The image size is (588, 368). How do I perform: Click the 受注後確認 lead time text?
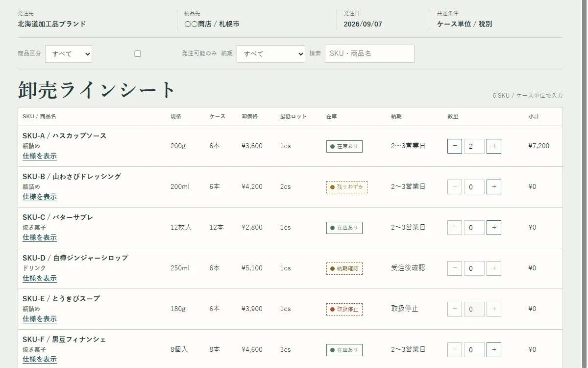(x=408, y=268)
